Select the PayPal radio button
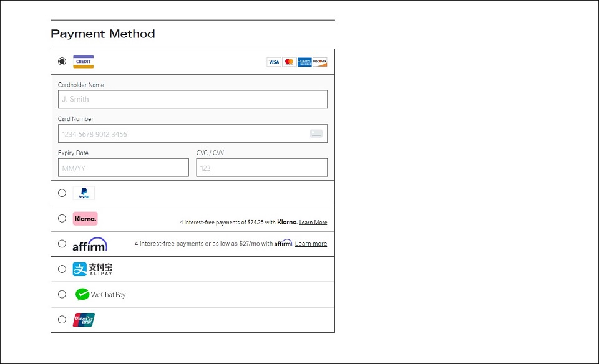 tap(62, 193)
